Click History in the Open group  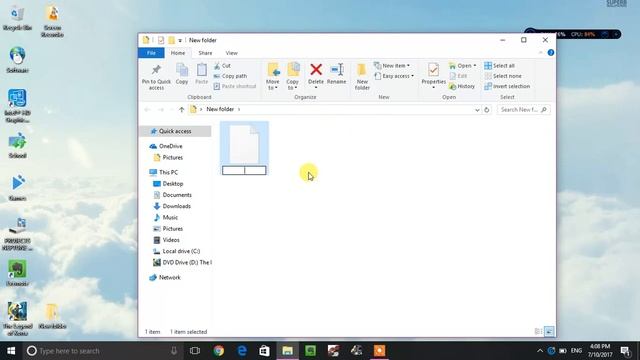462,87
